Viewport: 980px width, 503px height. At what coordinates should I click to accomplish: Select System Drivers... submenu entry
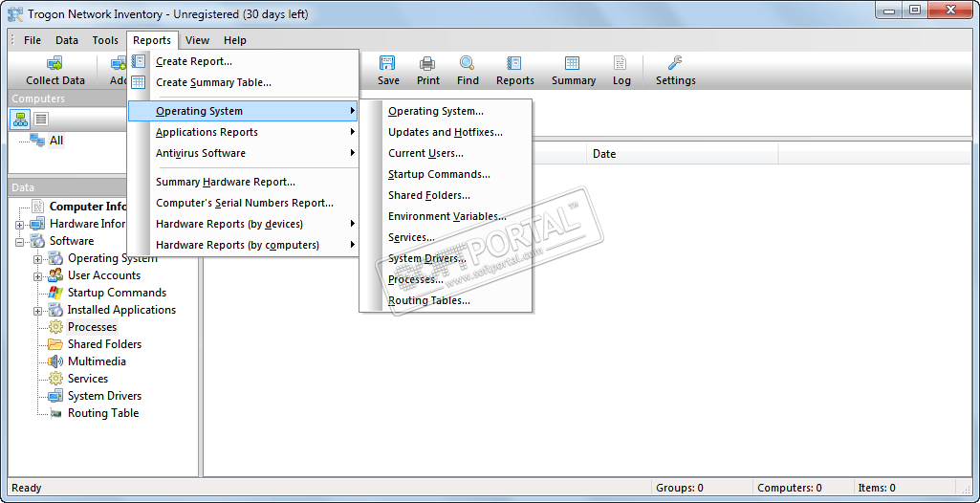446,258
